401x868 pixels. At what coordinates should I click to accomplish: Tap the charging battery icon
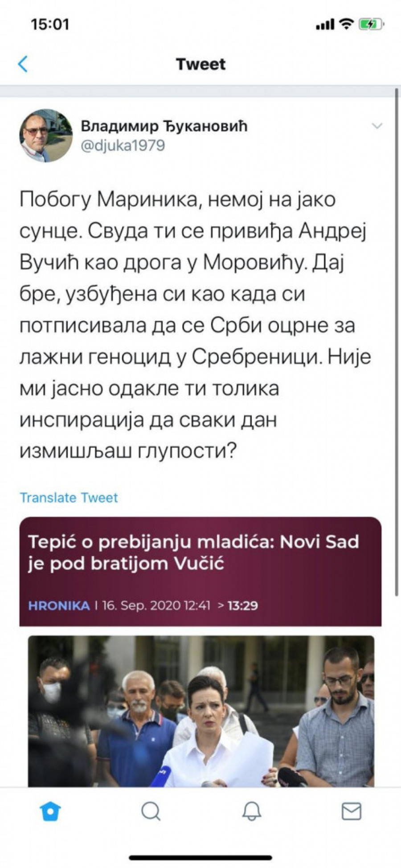[371, 24]
